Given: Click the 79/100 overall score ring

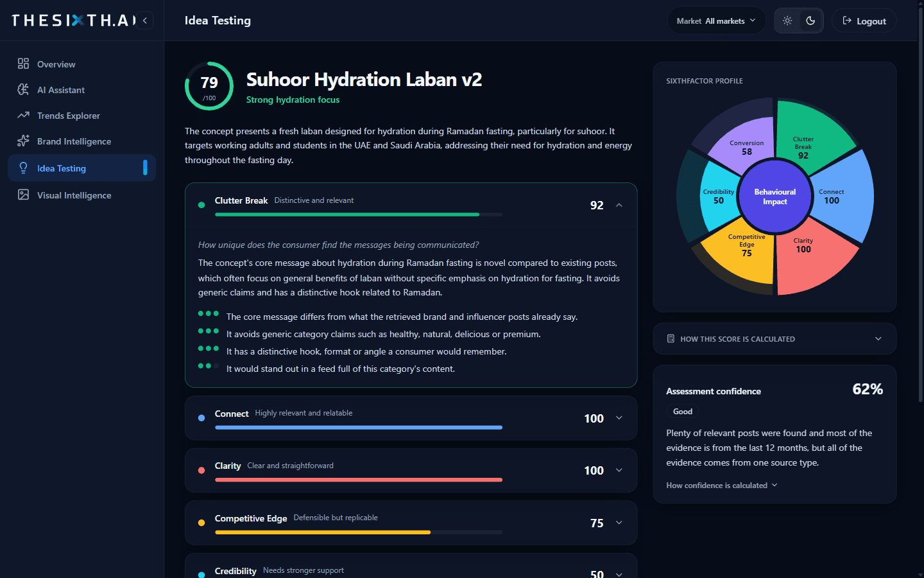Looking at the screenshot, I should [209, 86].
